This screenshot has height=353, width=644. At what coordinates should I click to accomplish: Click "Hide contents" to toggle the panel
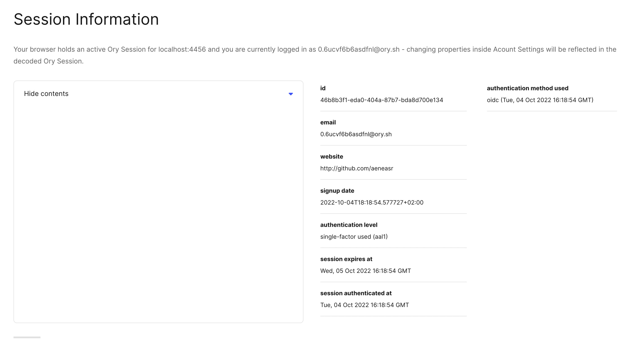[46, 94]
